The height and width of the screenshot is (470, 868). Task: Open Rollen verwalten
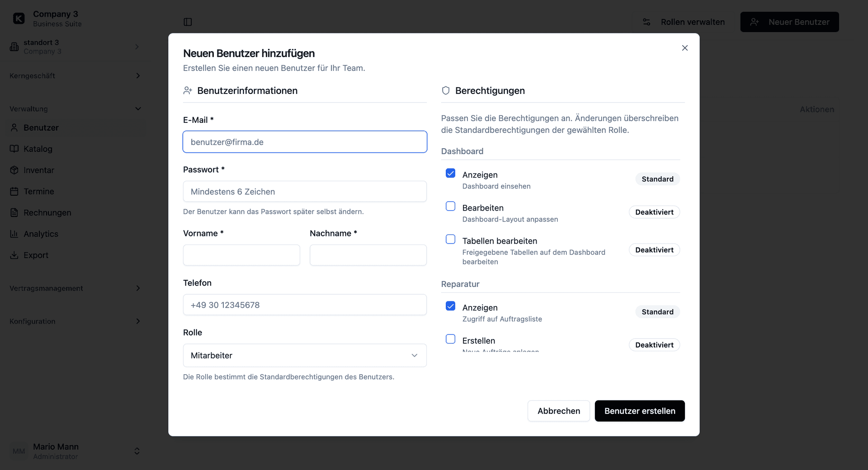pyautogui.click(x=693, y=22)
